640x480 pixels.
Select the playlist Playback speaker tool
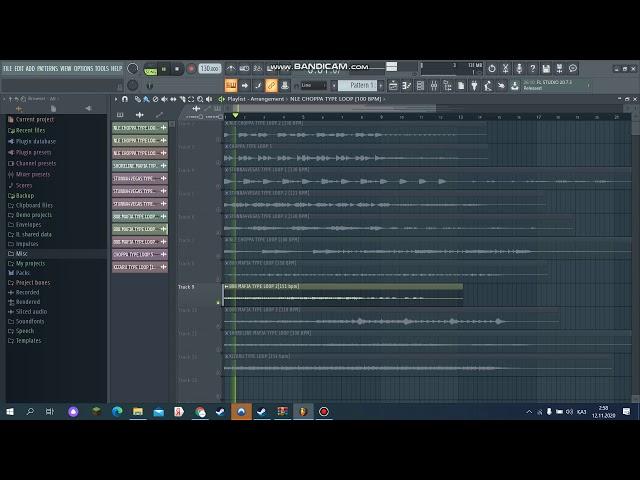[x=209, y=99]
